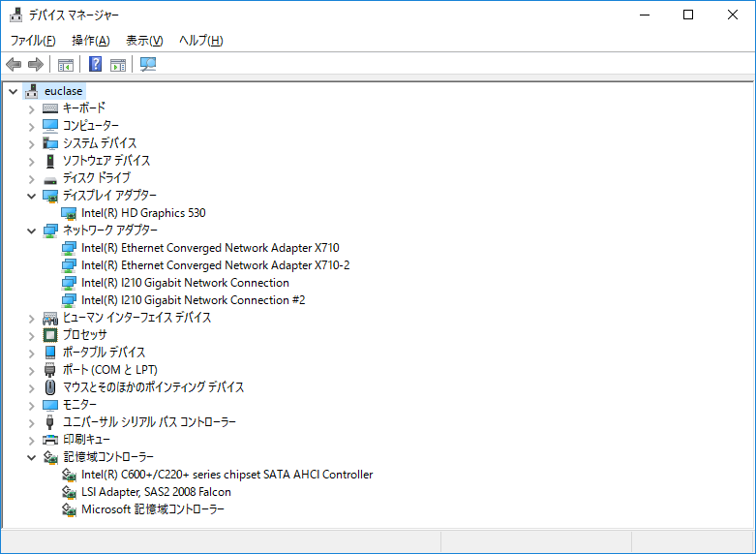Select the ポート (COM と LPT) label

click(110, 370)
